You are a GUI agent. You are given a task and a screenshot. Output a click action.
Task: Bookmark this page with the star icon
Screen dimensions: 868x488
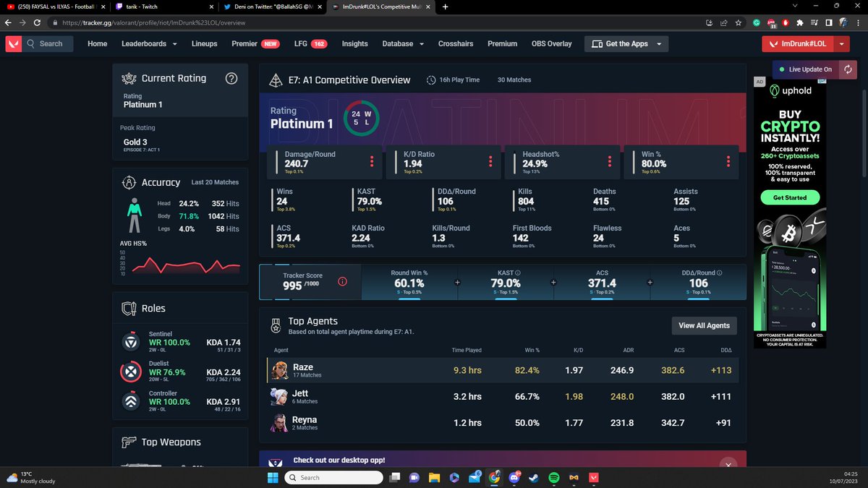(739, 22)
